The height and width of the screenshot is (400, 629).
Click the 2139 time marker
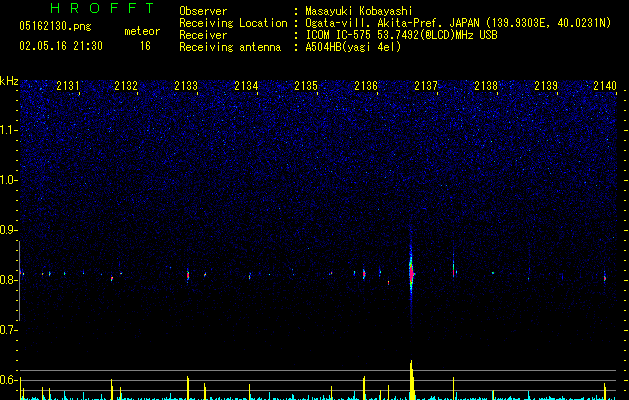click(546, 86)
